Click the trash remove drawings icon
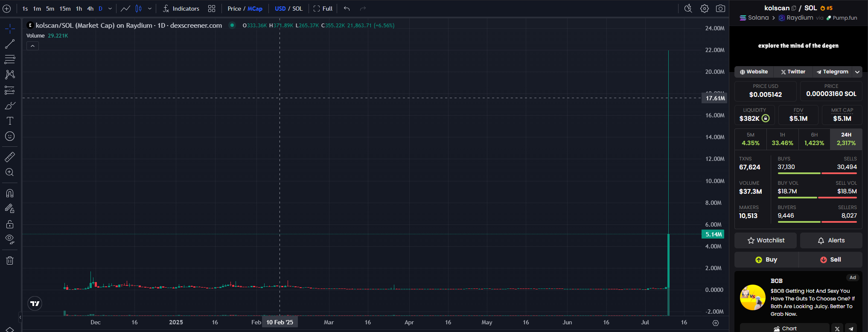This screenshot has height=332, width=868. [10, 260]
